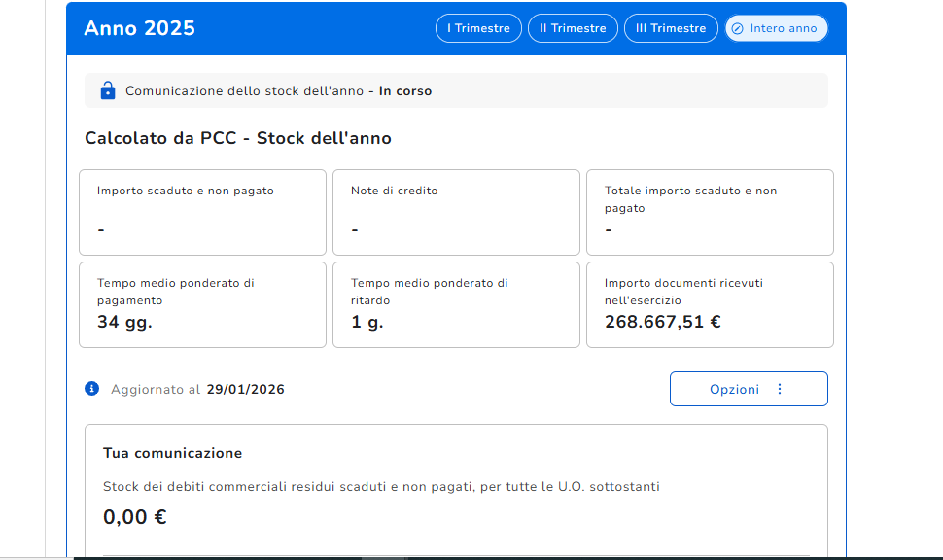Switch to the I Trimestre tab
Screen dimensions: 943x560
tap(478, 28)
